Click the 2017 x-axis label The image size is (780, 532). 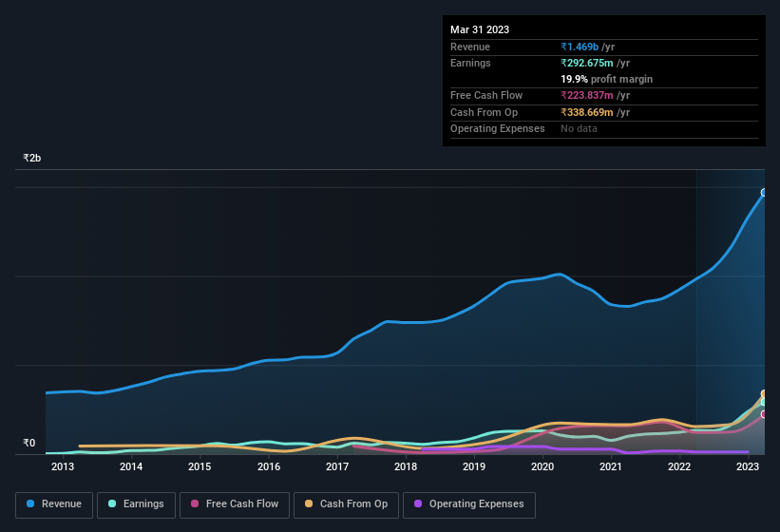pos(336,466)
